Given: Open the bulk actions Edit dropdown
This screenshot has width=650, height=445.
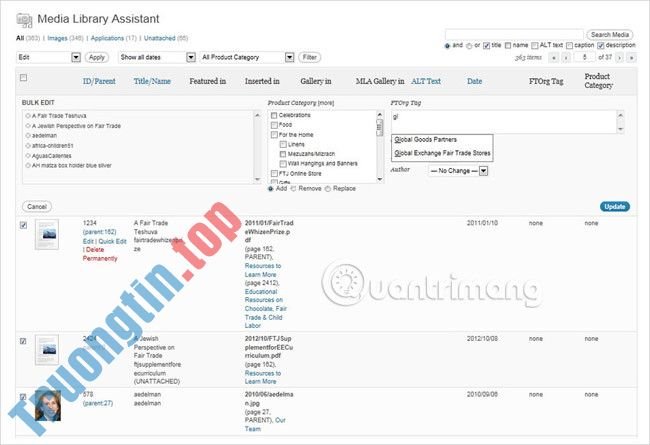Looking at the screenshot, I should [49, 57].
